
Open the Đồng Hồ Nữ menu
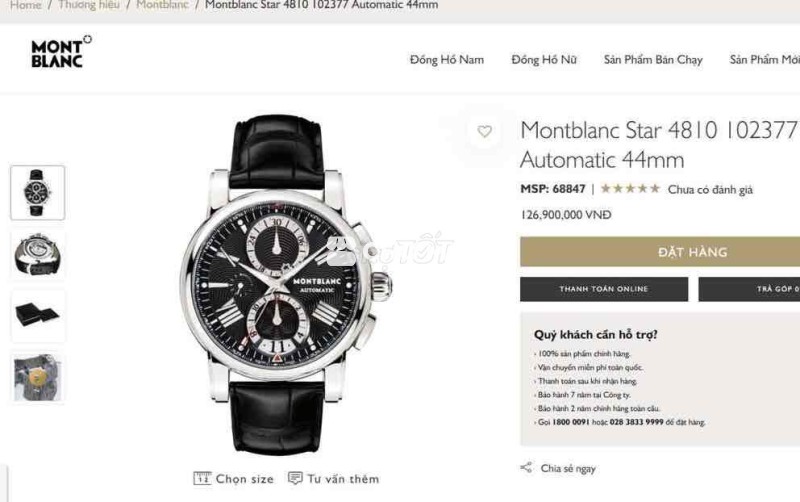pyautogui.click(x=544, y=60)
